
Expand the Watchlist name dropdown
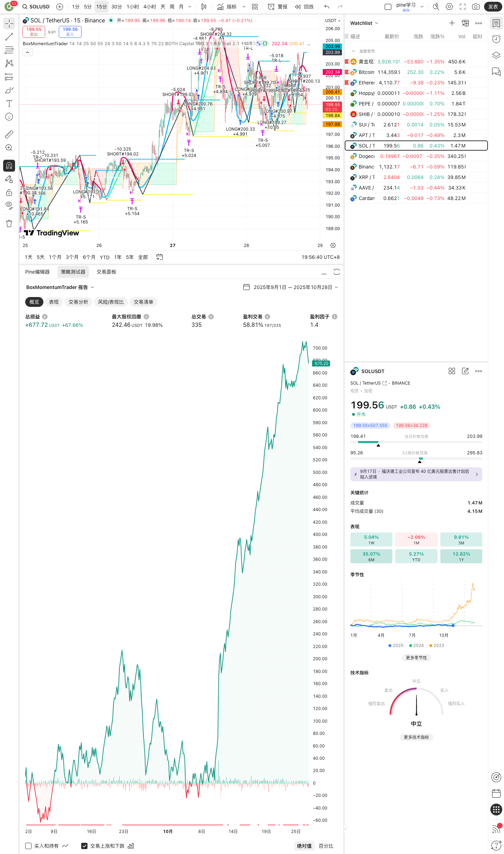pyautogui.click(x=364, y=23)
